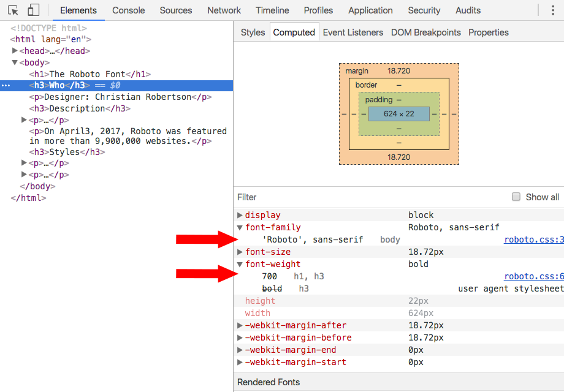This screenshot has height=392, width=564.
Task: Click the width computed property row
Action: point(400,314)
